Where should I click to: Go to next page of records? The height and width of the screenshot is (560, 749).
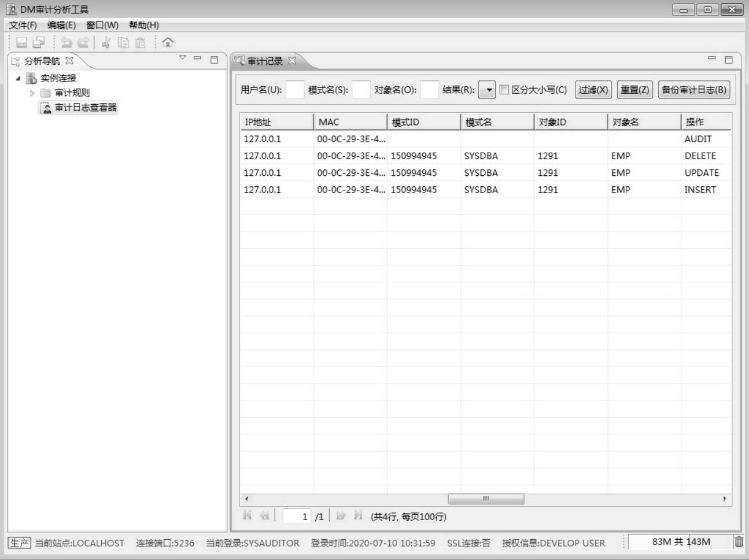(x=341, y=515)
